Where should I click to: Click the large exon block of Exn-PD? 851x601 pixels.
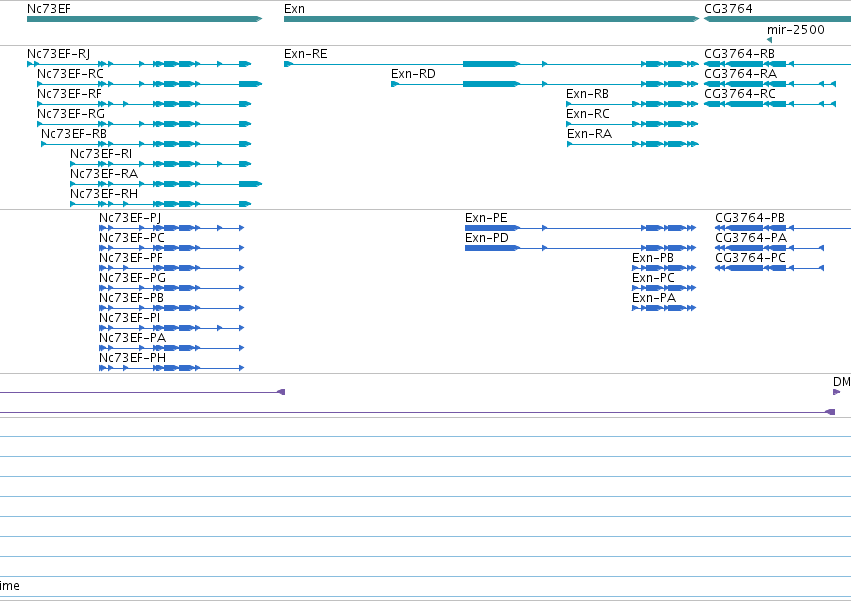coord(493,248)
